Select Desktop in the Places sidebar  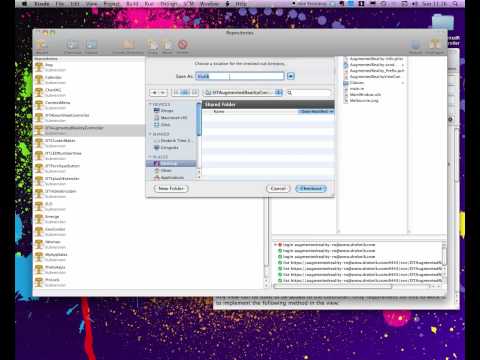coord(171,163)
